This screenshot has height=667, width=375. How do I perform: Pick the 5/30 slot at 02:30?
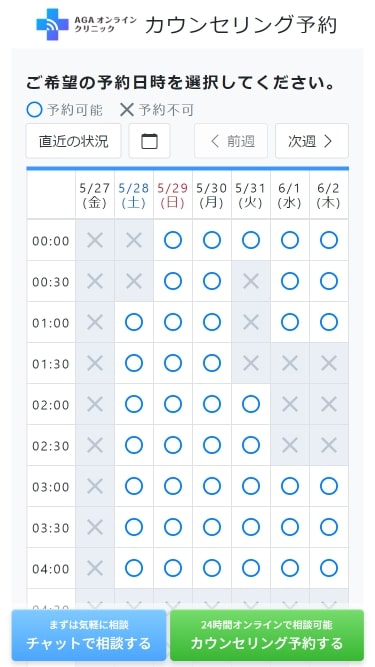click(212, 445)
